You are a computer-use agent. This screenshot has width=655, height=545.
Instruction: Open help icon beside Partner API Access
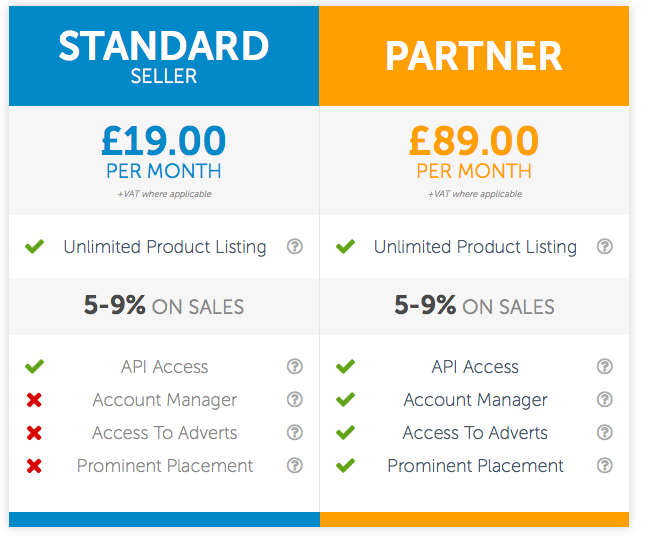pos(604,366)
